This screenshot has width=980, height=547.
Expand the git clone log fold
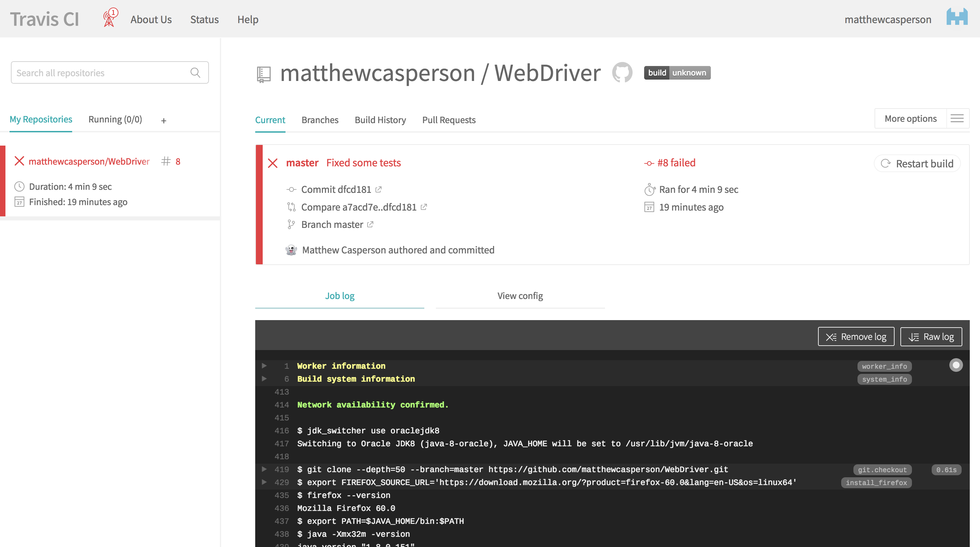264,469
